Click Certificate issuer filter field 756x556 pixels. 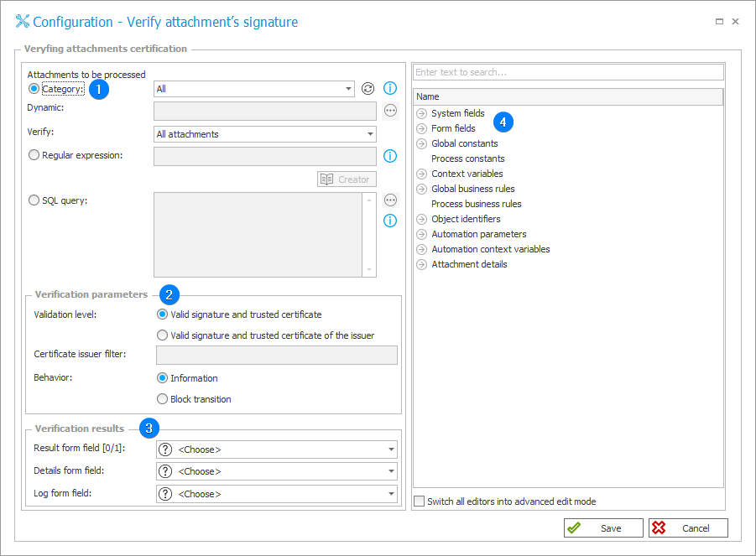click(x=277, y=355)
